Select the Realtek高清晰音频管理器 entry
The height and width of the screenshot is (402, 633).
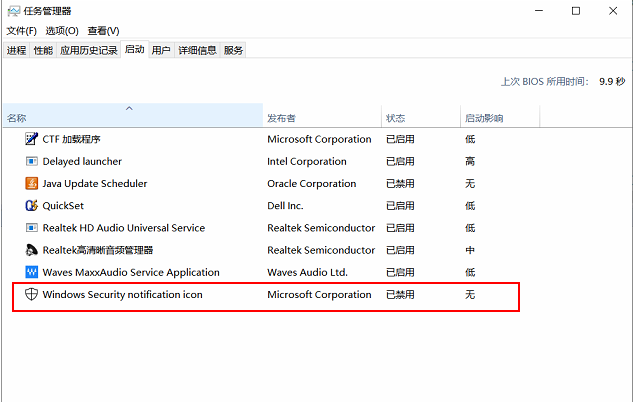98,250
